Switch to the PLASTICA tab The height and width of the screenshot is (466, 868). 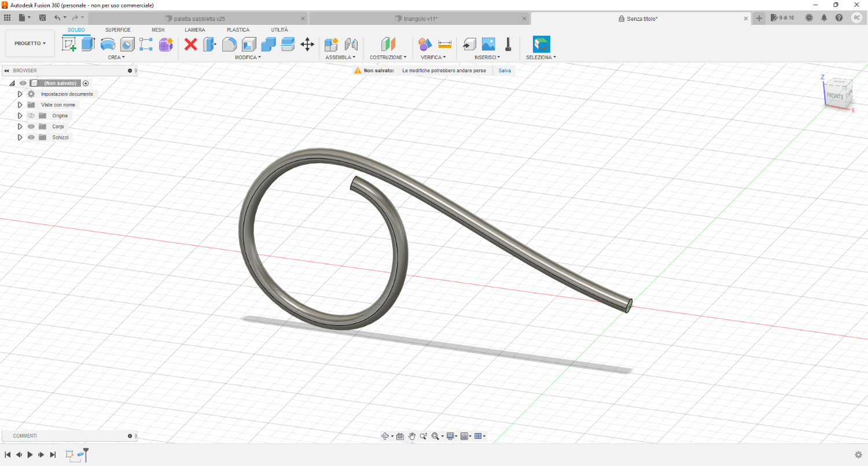[x=238, y=29]
